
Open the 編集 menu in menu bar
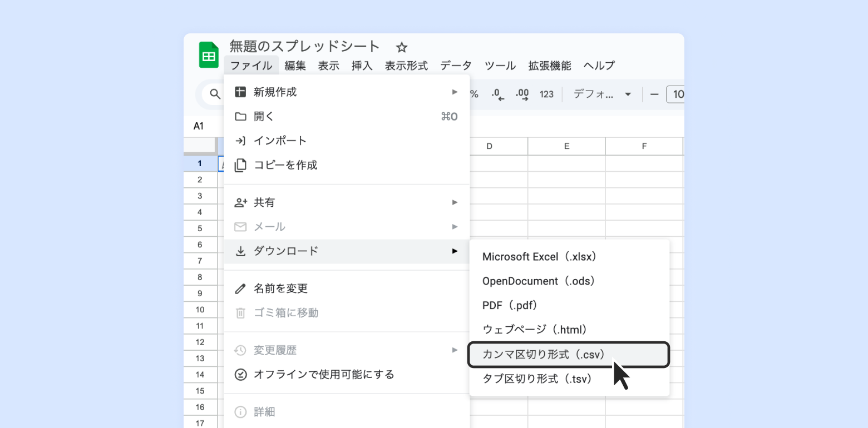(295, 66)
